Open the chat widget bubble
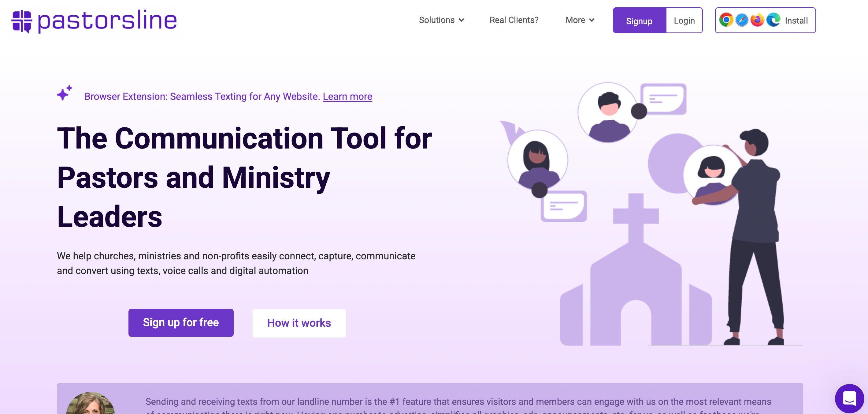The image size is (868, 414). 849,398
